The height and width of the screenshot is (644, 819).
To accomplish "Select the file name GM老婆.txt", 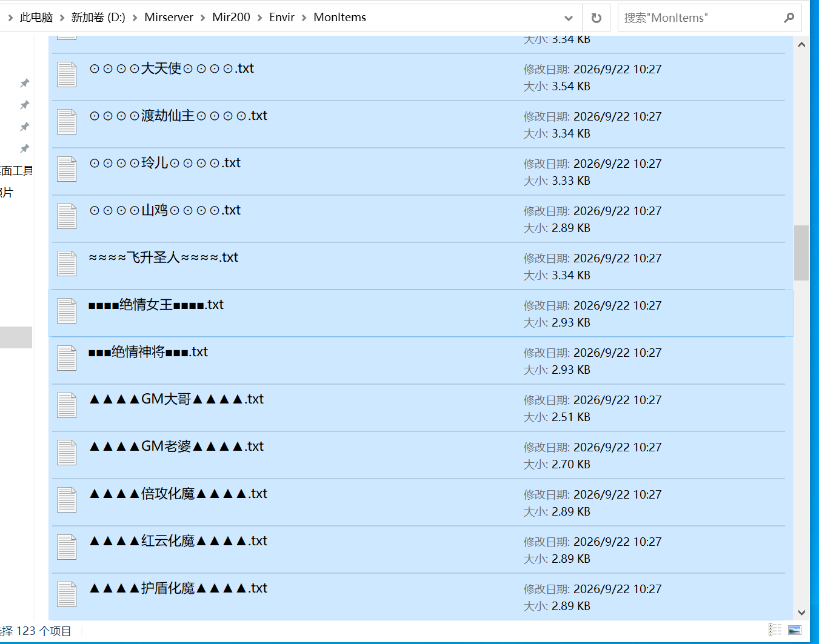I will click(x=176, y=446).
